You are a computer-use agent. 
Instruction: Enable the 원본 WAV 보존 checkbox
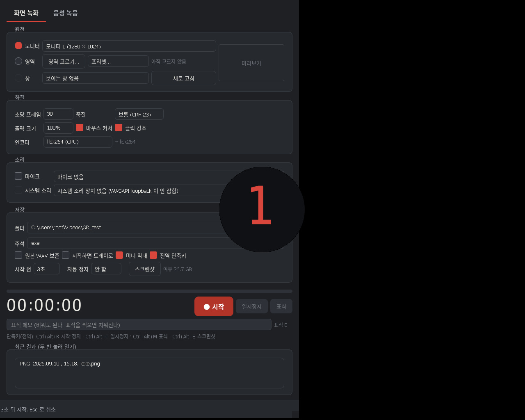pos(18,255)
